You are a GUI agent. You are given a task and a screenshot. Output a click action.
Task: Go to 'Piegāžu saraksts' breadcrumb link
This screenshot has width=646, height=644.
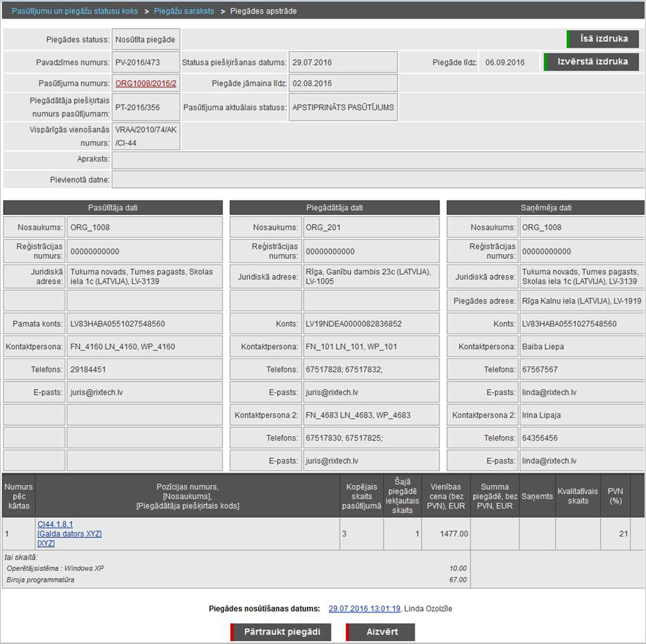(183, 12)
